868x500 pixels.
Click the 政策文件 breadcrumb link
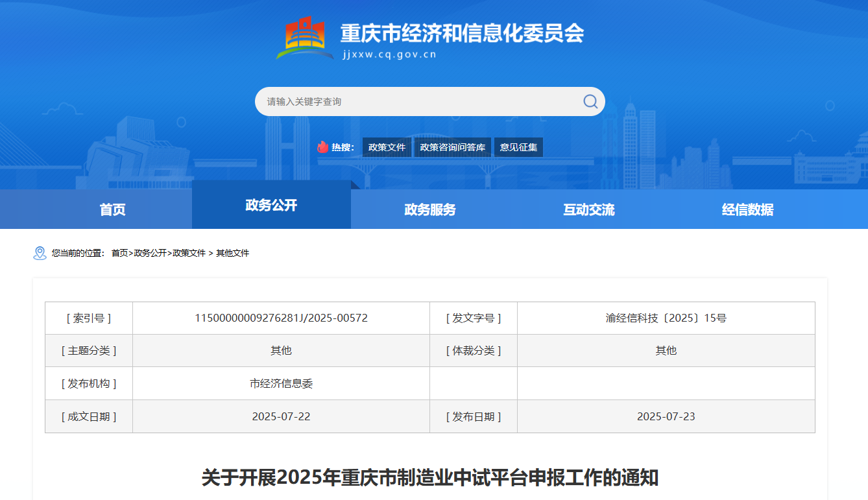[189, 253]
